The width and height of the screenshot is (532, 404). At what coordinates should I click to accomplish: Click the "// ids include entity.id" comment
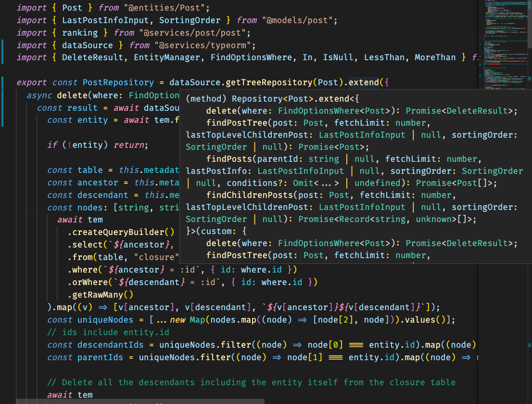pyautogui.click(x=108, y=333)
